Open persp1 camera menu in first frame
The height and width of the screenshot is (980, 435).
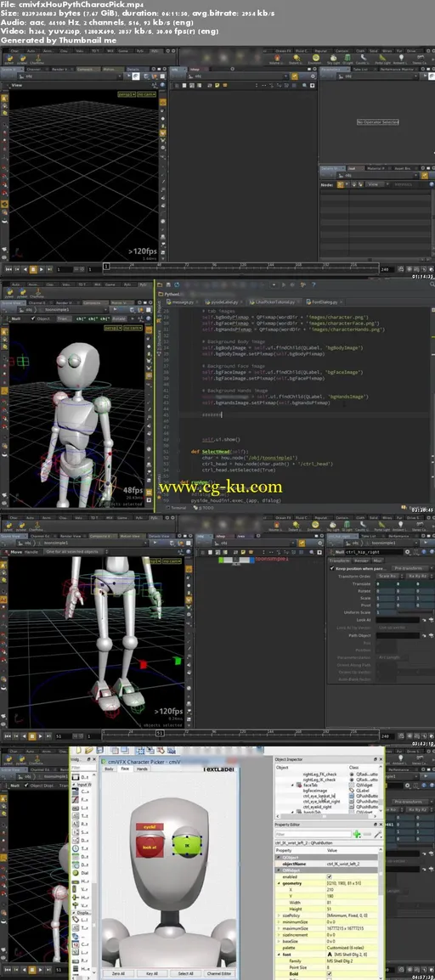click(x=127, y=94)
